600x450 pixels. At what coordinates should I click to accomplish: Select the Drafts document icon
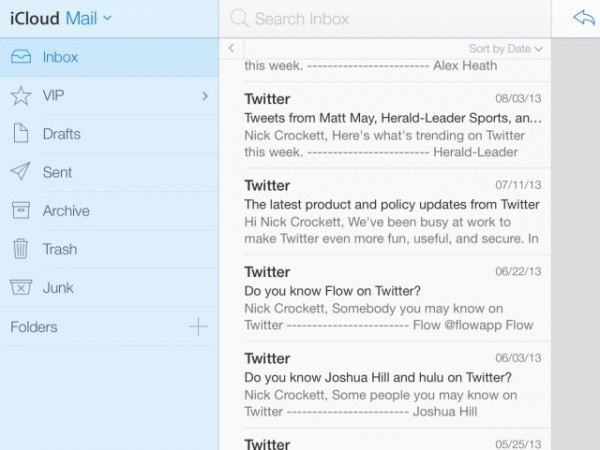coord(20,134)
